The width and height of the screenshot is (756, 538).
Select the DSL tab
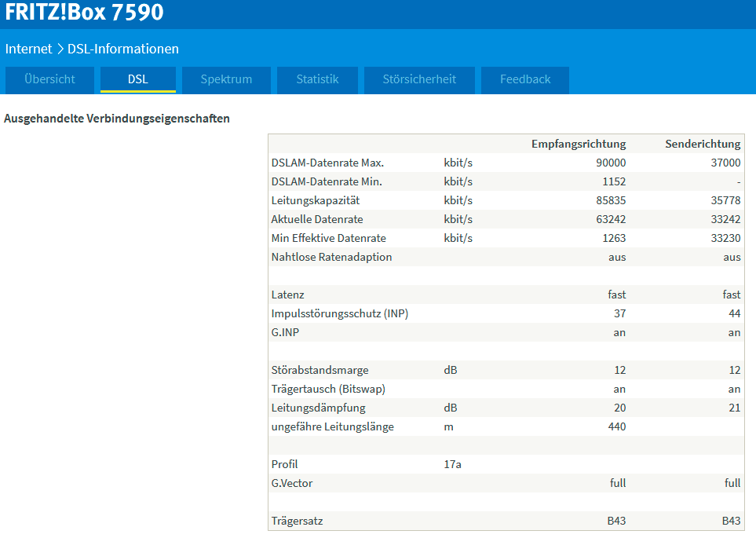point(138,79)
